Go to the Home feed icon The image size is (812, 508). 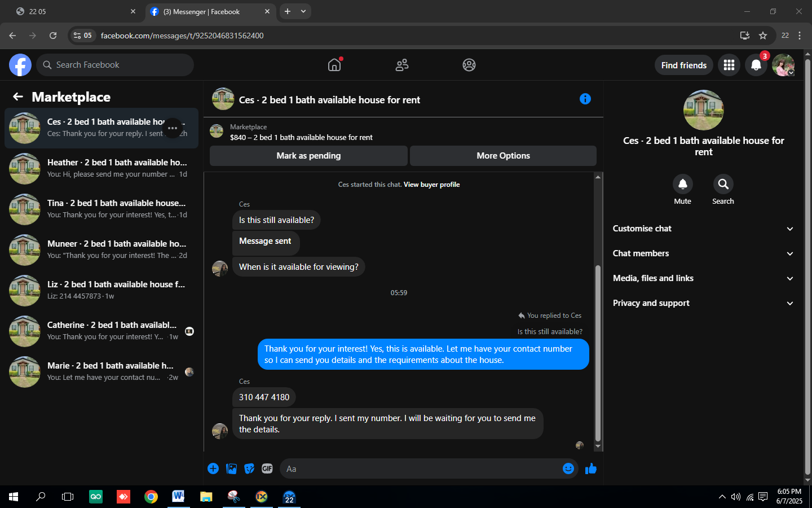(x=334, y=65)
